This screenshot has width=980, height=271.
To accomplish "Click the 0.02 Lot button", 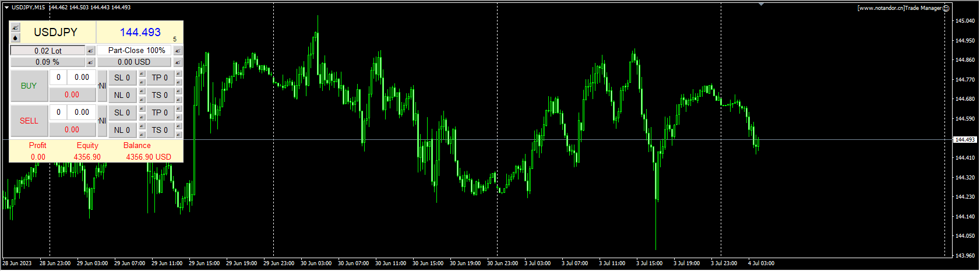I will (x=48, y=51).
